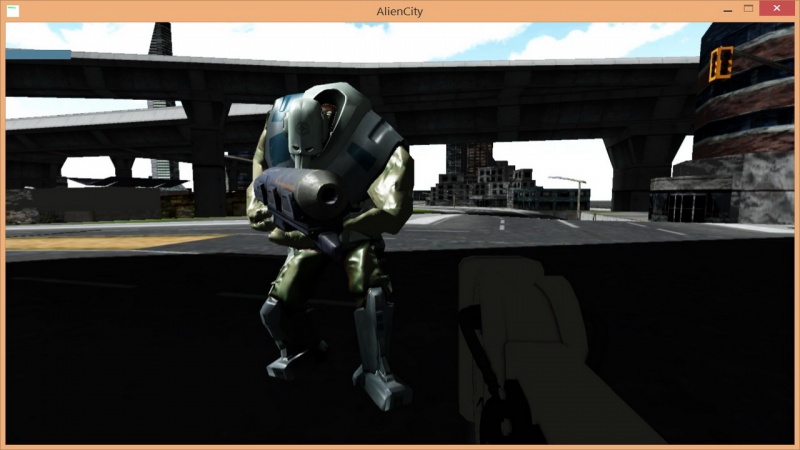Close the AlienCity game window
This screenshot has width=800, height=450.
click(x=777, y=9)
